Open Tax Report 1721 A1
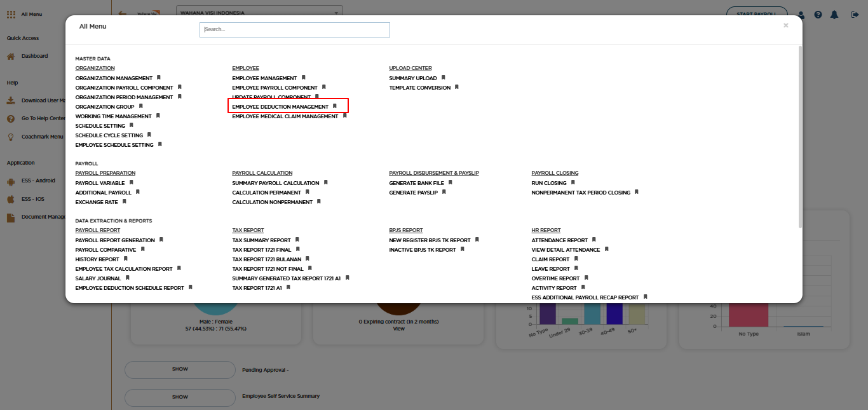The width and height of the screenshot is (868, 410). tap(257, 288)
